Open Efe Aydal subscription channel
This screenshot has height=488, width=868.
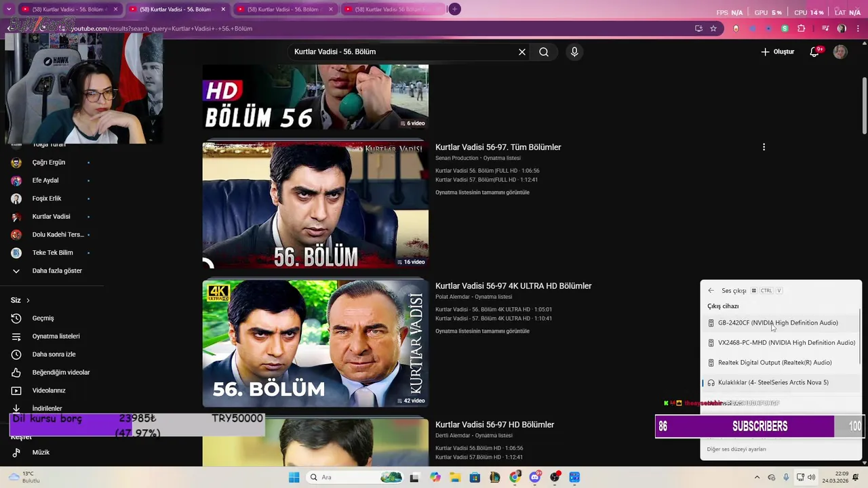pos(45,180)
